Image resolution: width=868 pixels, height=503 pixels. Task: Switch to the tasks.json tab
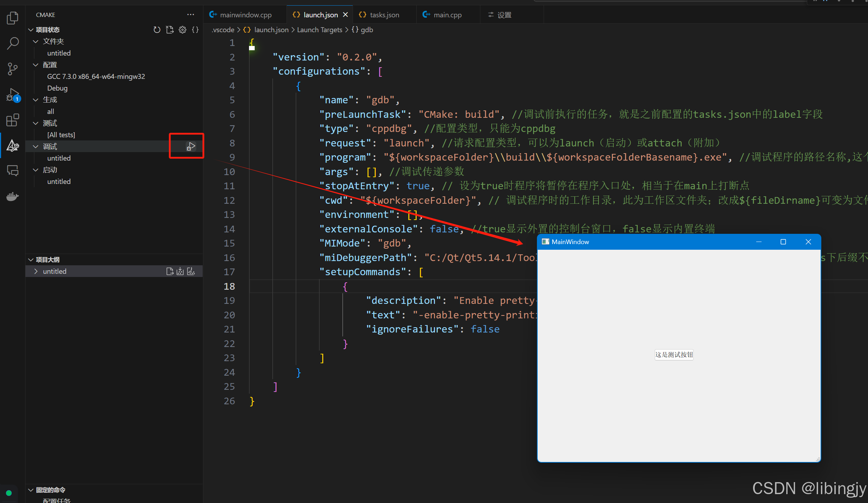(x=384, y=15)
